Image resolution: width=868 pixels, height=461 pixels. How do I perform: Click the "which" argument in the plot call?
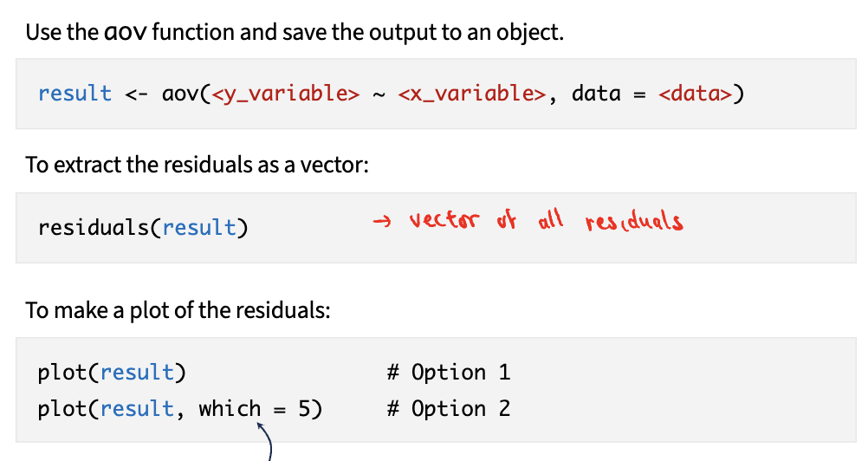click(x=230, y=408)
